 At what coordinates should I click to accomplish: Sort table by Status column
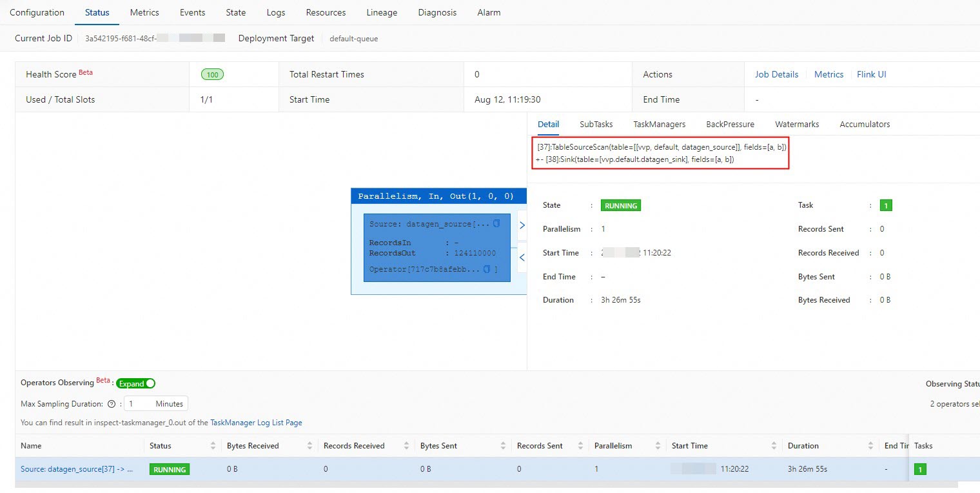[x=213, y=446]
